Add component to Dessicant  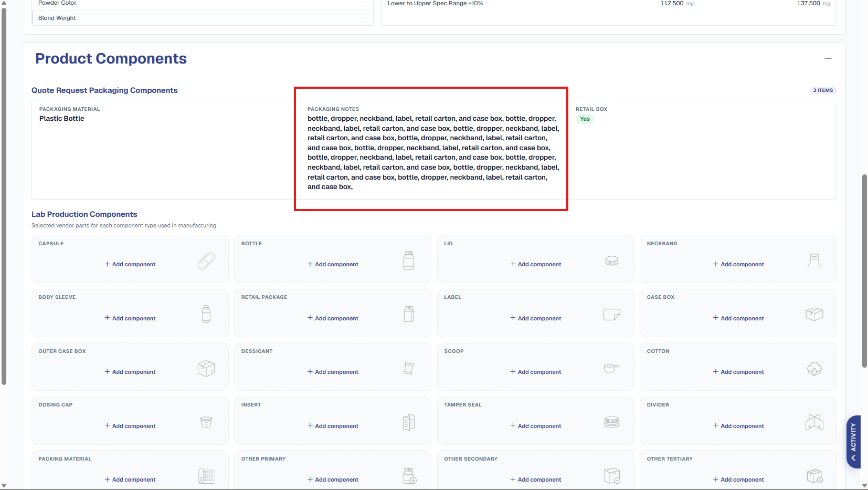[333, 372]
